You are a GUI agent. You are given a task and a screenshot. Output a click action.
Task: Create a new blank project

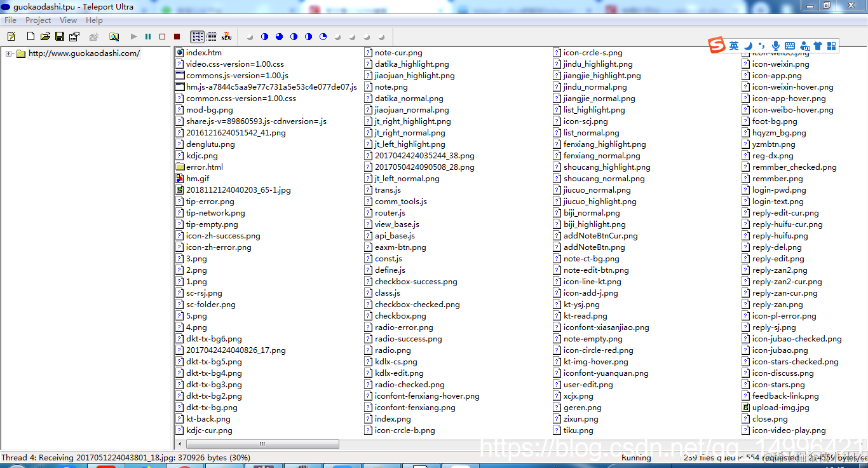pos(30,37)
